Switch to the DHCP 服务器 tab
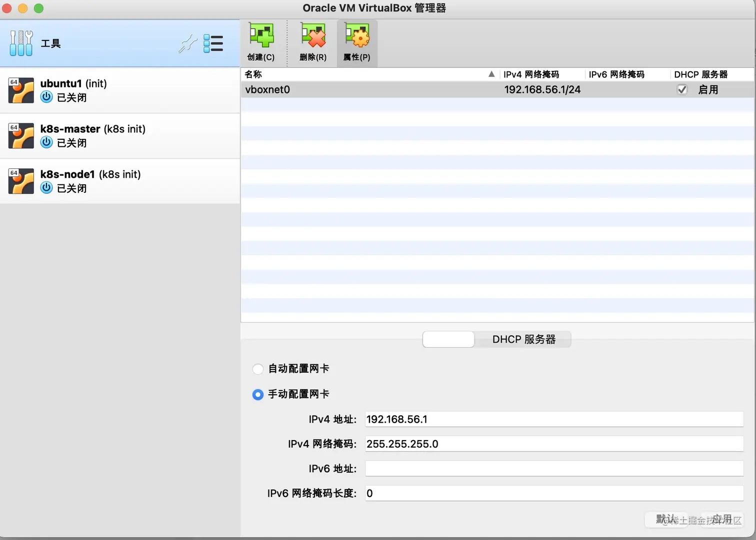The image size is (756, 540). pos(523,339)
